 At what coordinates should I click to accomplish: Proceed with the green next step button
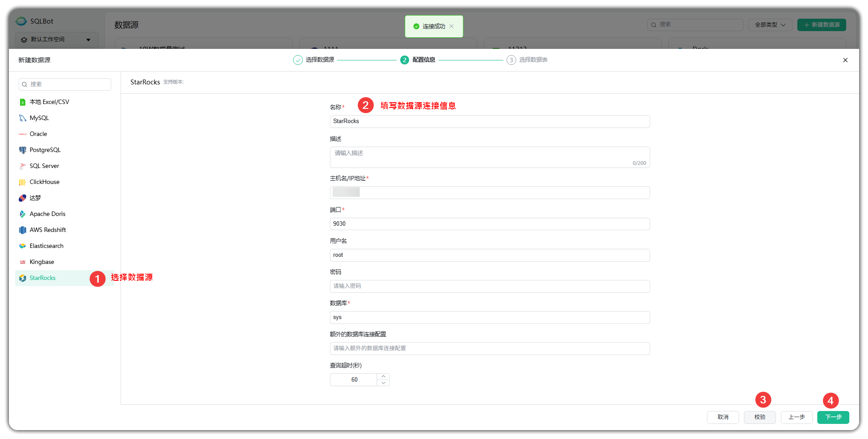(833, 417)
